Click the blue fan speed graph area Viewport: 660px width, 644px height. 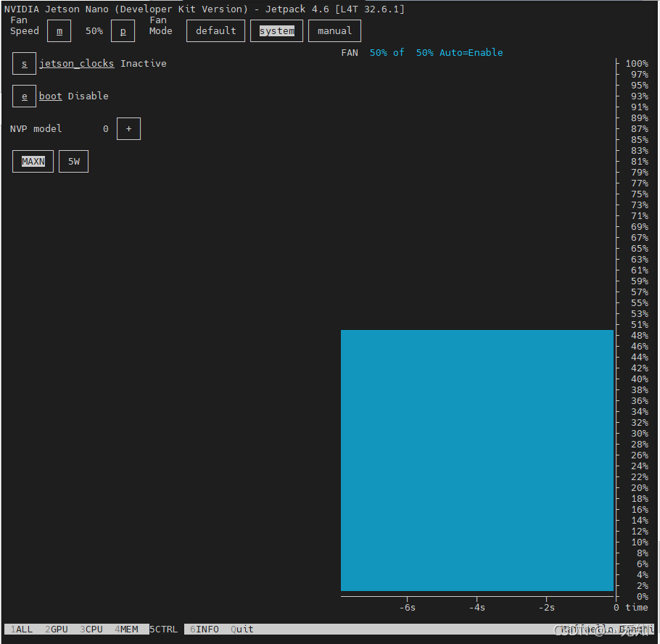[x=477, y=461]
